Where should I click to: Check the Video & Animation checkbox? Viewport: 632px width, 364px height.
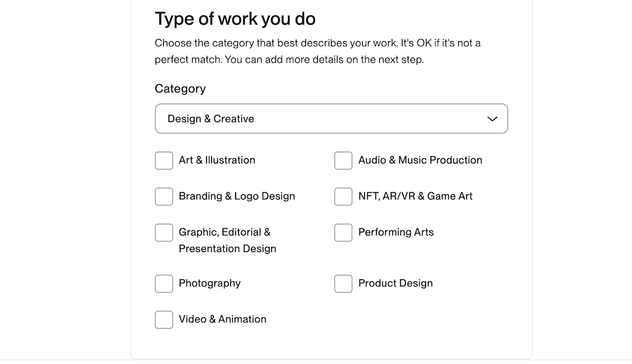(164, 320)
